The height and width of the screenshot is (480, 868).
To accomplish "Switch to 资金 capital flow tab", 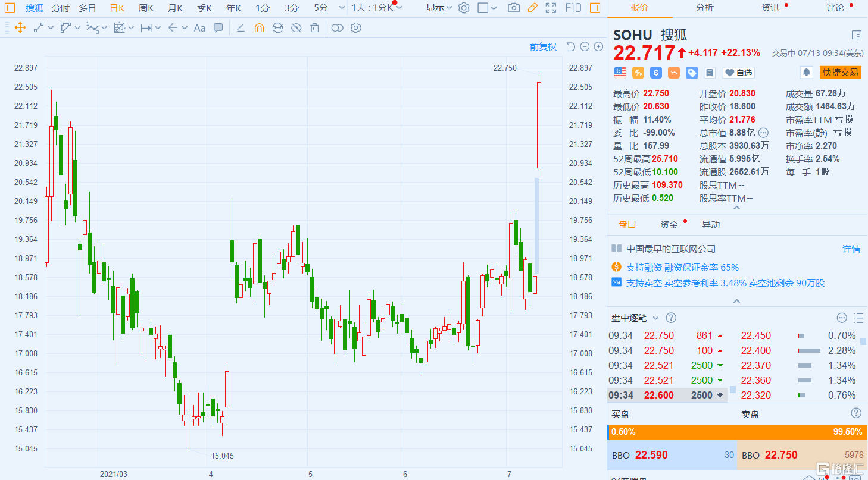I will click(669, 225).
